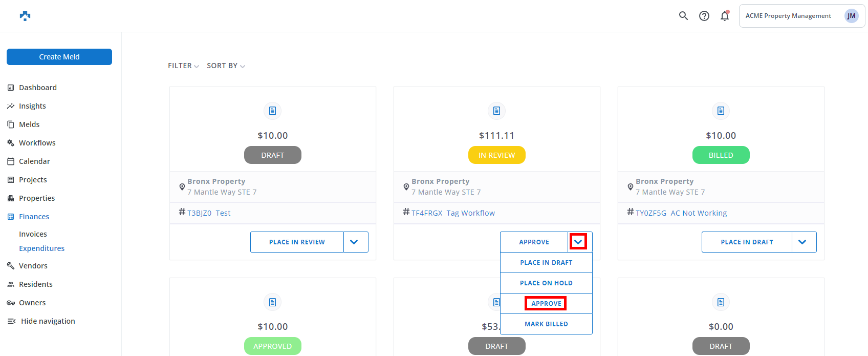Open the help question mark icon
This screenshot has width=868, height=356.
(x=704, y=16)
